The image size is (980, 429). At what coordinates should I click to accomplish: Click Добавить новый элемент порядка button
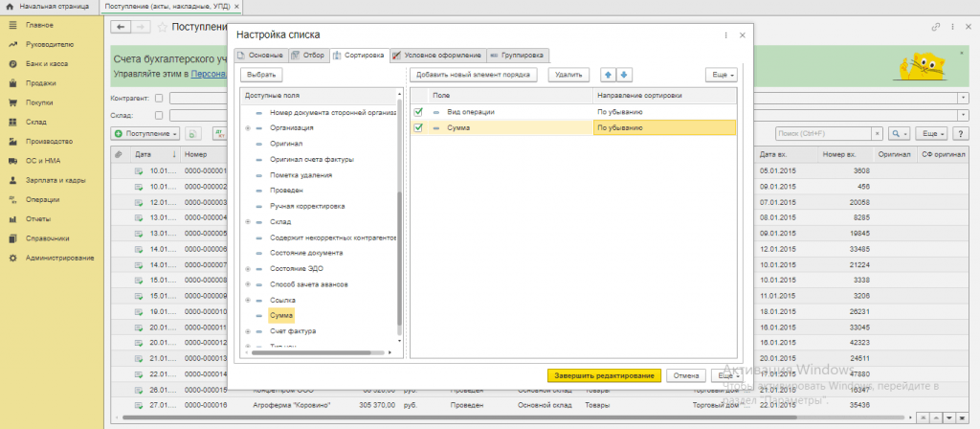click(x=473, y=74)
